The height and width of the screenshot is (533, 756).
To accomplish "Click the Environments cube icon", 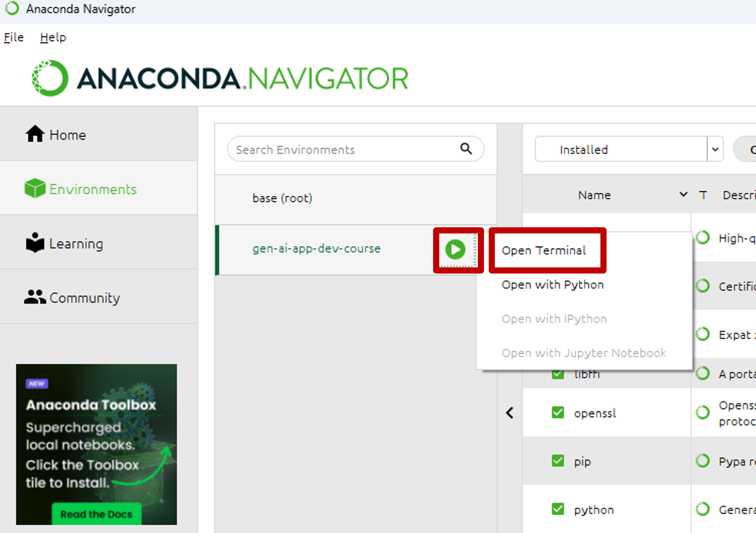I will pos(32,188).
